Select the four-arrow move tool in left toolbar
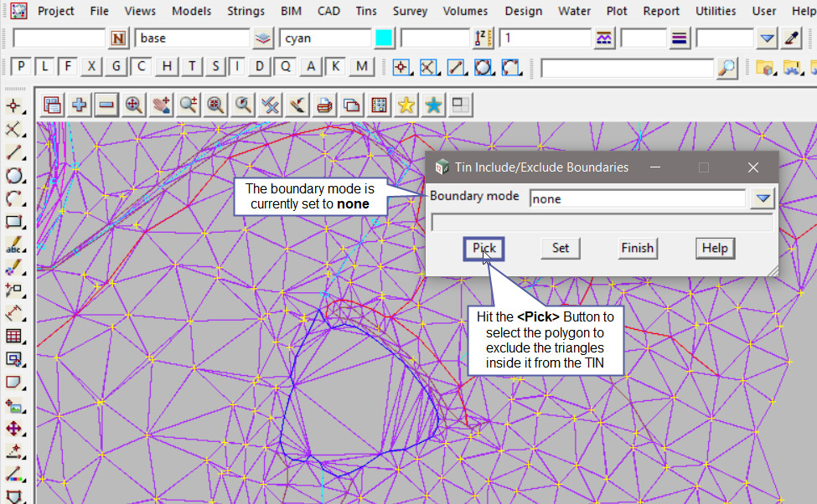The image size is (817, 504). 14,429
